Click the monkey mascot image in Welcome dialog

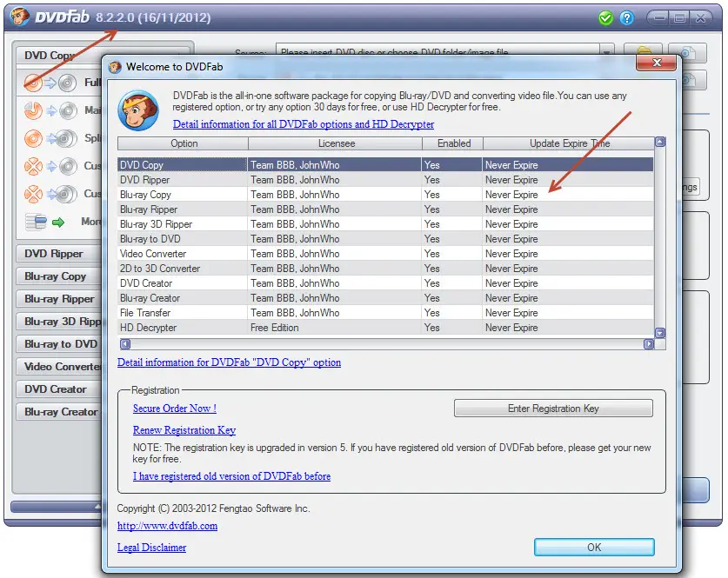click(x=138, y=110)
